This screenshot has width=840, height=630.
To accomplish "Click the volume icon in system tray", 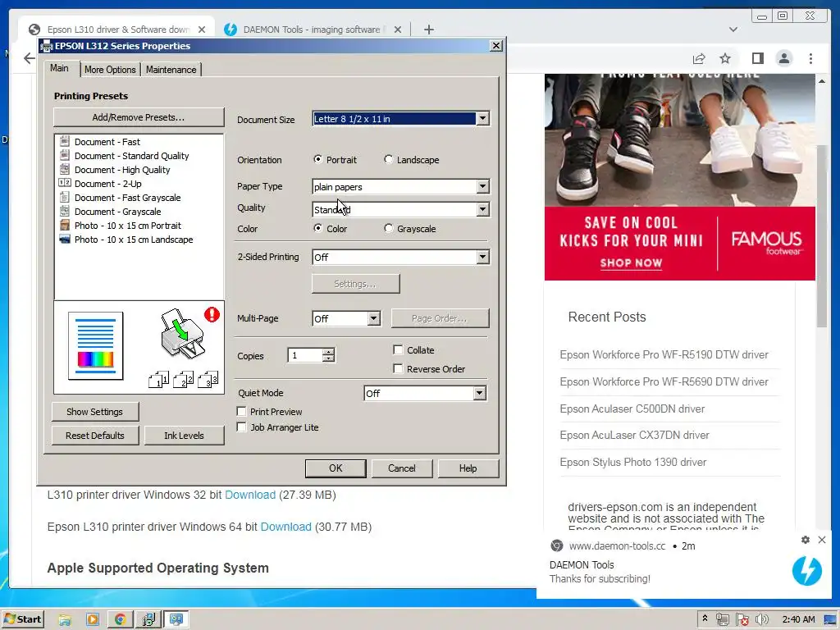I will pyautogui.click(x=762, y=619).
